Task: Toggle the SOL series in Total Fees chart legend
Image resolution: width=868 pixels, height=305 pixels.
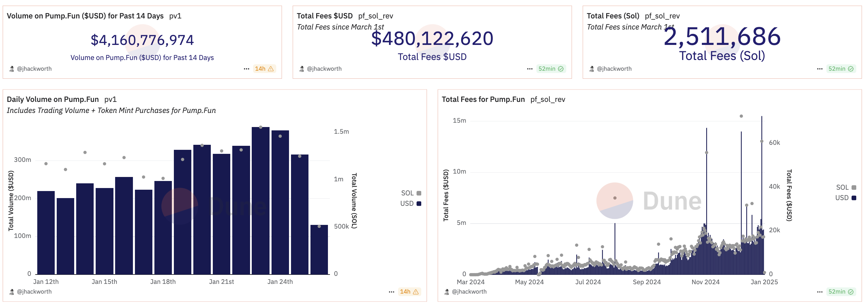Action: (x=846, y=187)
